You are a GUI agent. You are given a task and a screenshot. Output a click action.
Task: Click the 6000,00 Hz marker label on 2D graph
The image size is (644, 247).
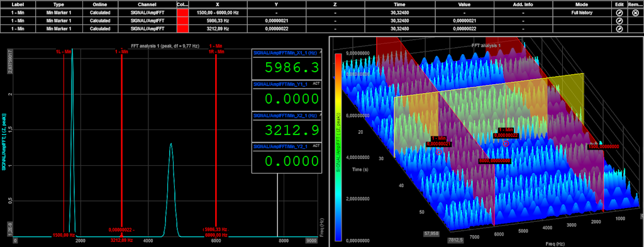(216, 235)
